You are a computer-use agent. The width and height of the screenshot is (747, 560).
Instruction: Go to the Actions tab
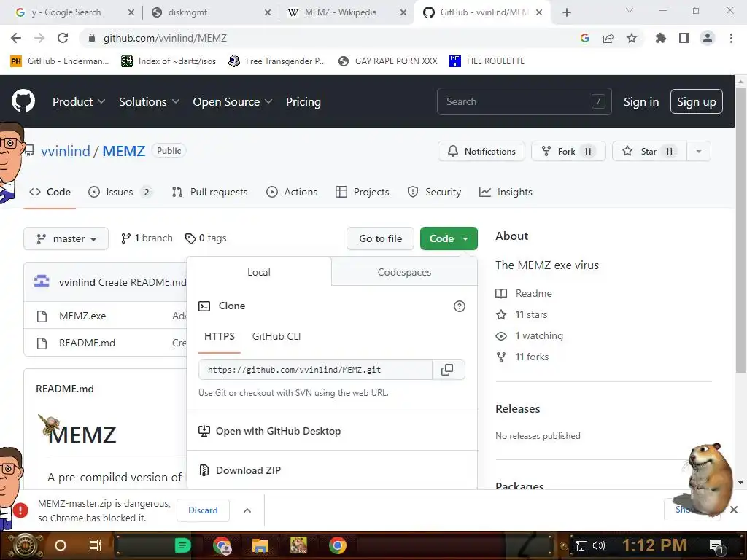tap(292, 192)
